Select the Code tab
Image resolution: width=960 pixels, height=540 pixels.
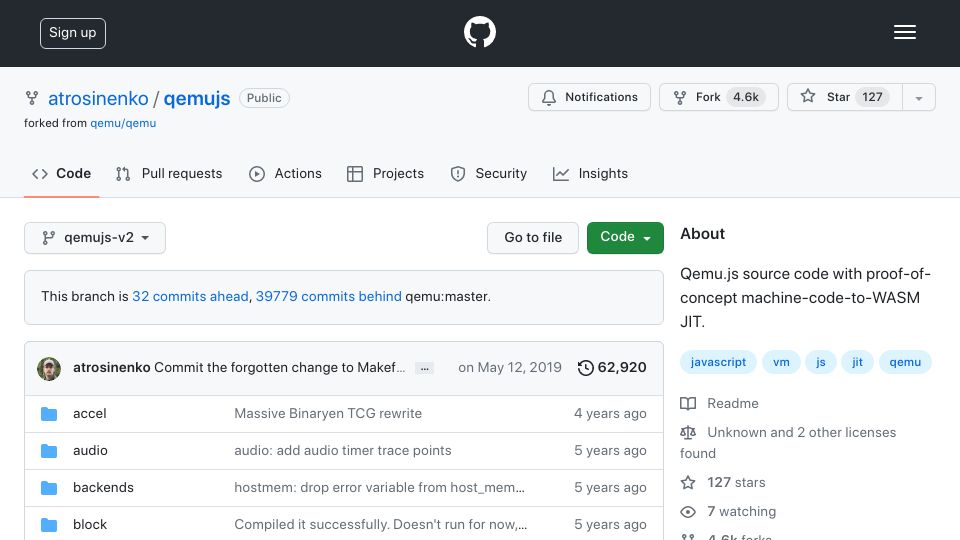[61, 174]
